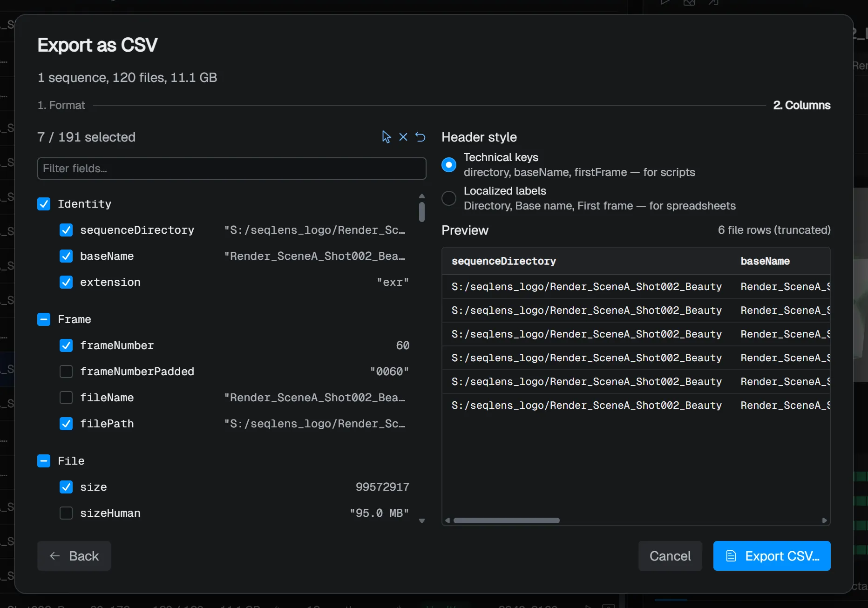Viewport: 868px width, 608px height.
Task: Uncheck the sequenceDirectory field
Action: pyautogui.click(x=66, y=230)
